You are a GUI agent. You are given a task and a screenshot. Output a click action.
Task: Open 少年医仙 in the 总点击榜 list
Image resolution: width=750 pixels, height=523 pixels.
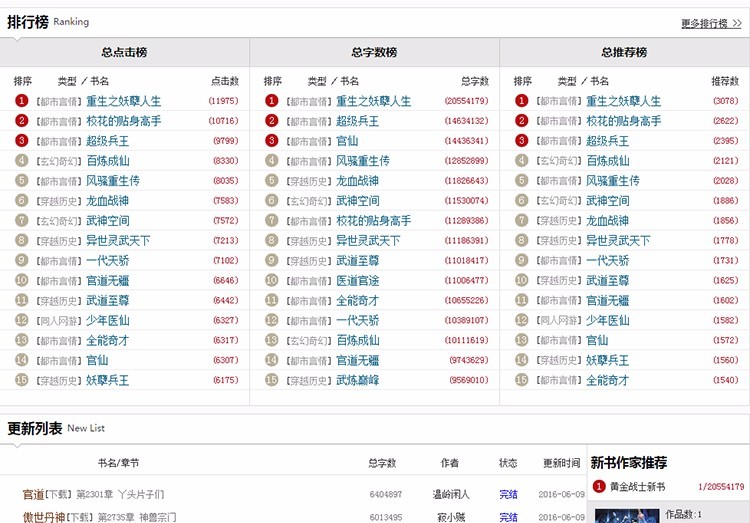(x=108, y=321)
